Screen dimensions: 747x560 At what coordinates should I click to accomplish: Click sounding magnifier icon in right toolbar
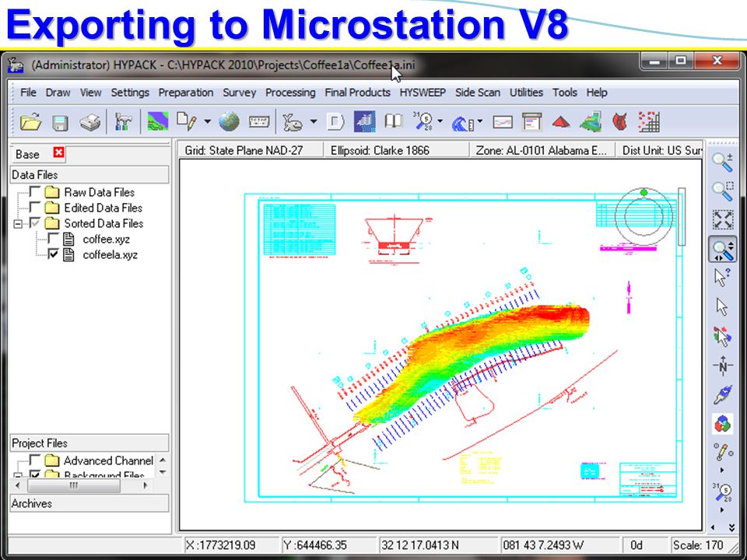click(722, 492)
